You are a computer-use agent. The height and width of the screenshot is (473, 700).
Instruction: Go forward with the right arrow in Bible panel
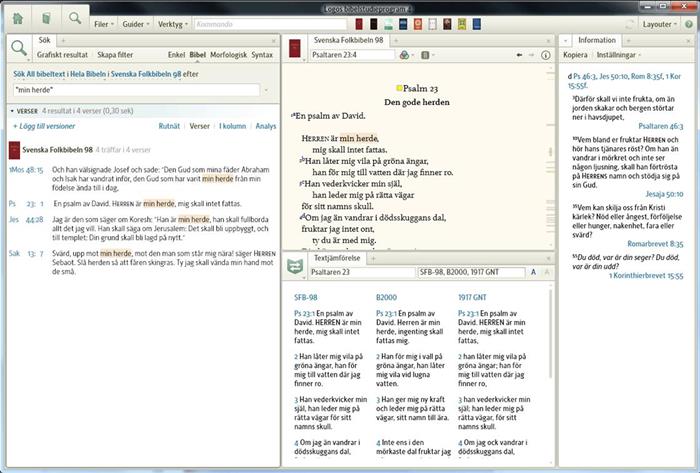coord(531,55)
